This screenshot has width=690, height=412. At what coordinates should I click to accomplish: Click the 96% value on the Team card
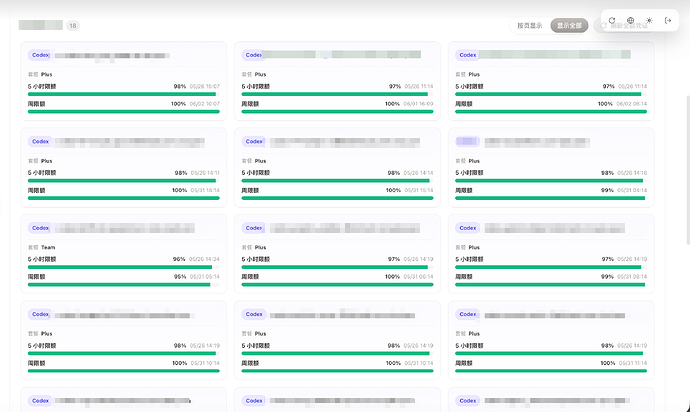(x=179, y=259)
